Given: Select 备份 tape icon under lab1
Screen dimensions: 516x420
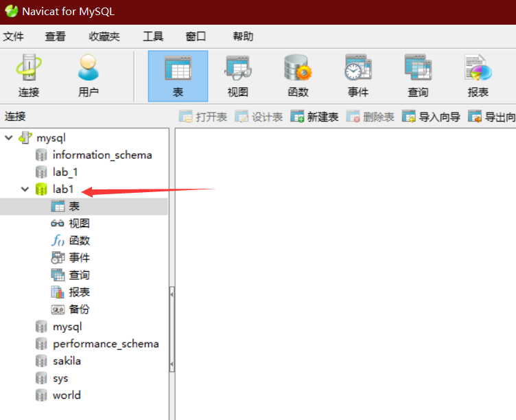Looking at the screenshot, I should point(58,310).
